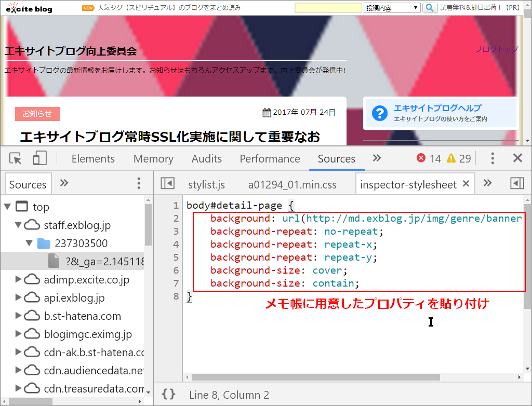Click the red error count icon

tap(421, 158)
